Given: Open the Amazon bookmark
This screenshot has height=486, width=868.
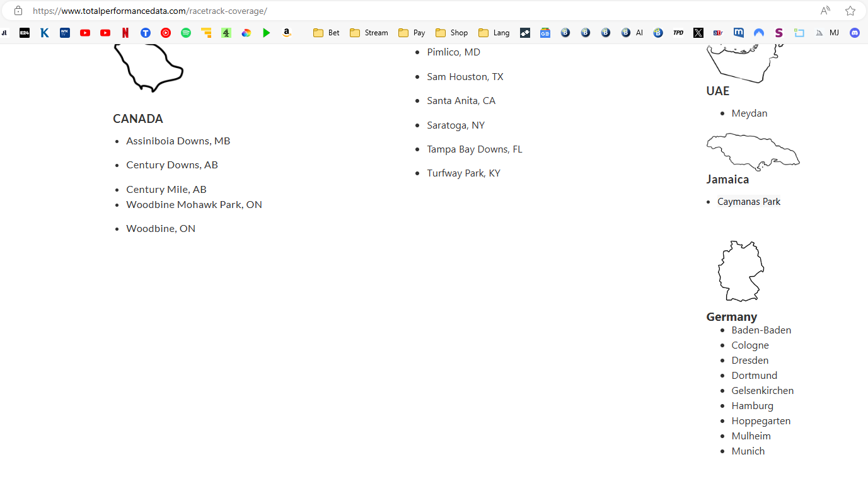Looking at the screenshot, I should (x=287, y=33).
